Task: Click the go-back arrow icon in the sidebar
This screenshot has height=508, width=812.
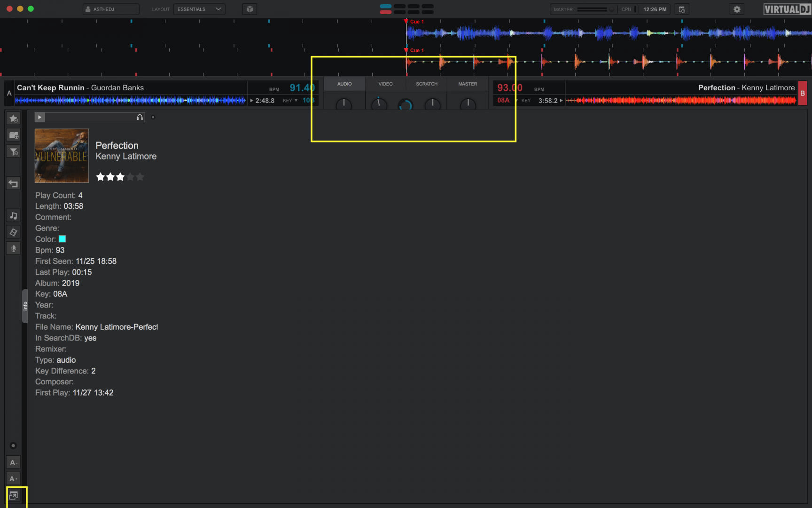Action: [x=14, y=183]
